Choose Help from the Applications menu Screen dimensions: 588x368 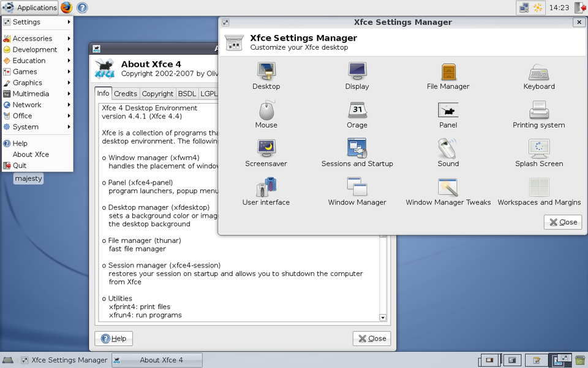(37, 144)
